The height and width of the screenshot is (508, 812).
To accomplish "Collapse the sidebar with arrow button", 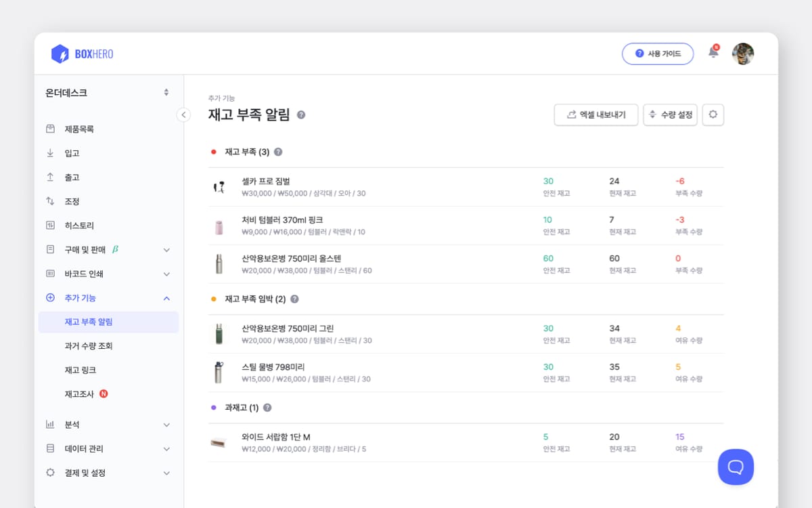I will point(183,114).
